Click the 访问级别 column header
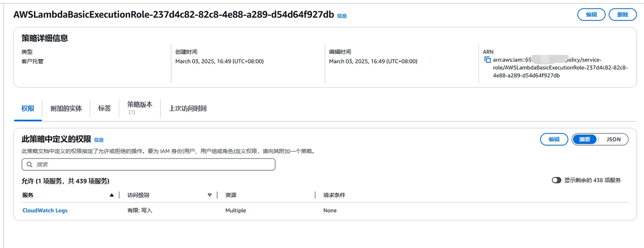This screenshot has width=644, height=248. [138, 195]
